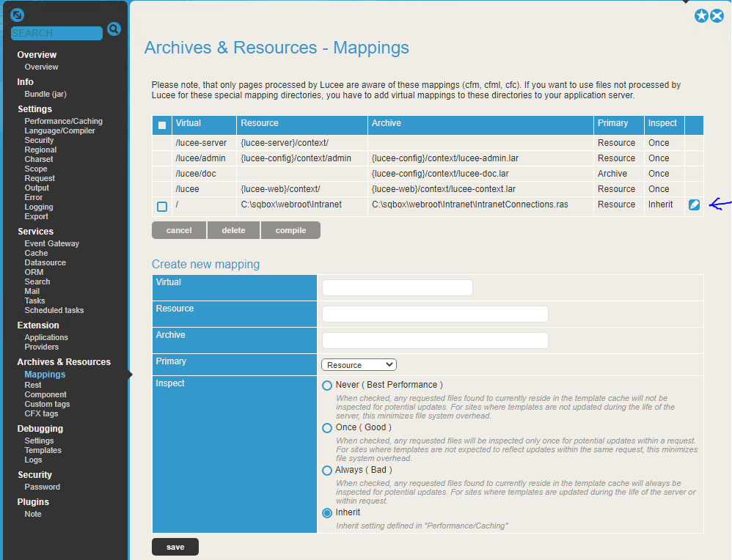
Task: Open Bundle (jar) info page
Action: [x=45, y=95]
